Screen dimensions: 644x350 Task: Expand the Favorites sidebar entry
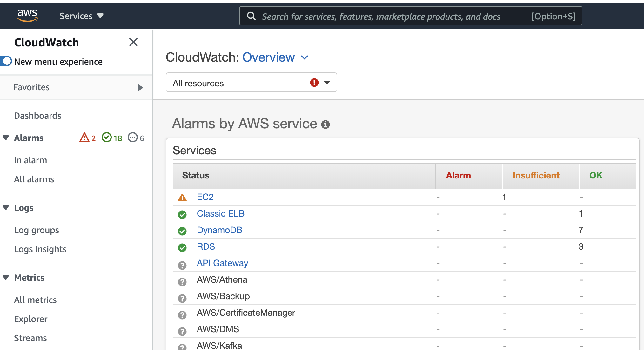pos(140,88)
